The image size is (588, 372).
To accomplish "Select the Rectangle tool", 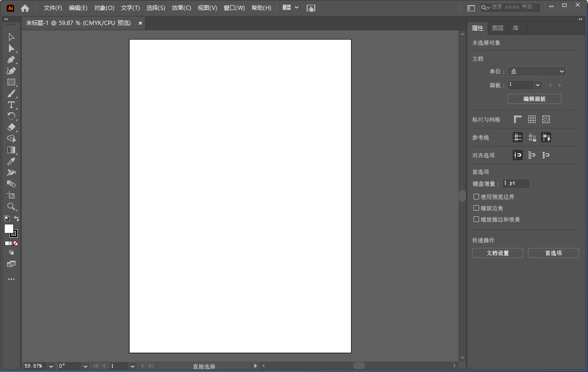I will [10, 82].
